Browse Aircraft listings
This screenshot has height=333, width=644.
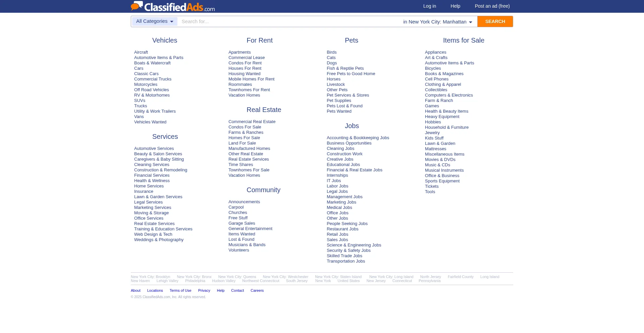coord(141,52)
